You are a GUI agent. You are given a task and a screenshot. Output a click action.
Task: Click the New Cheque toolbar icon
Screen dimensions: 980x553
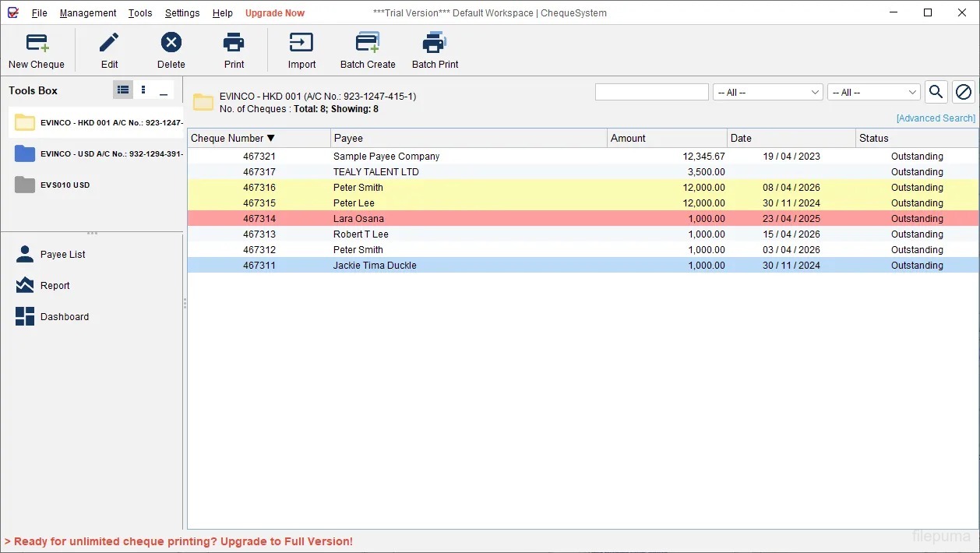[x=37, y=44]
